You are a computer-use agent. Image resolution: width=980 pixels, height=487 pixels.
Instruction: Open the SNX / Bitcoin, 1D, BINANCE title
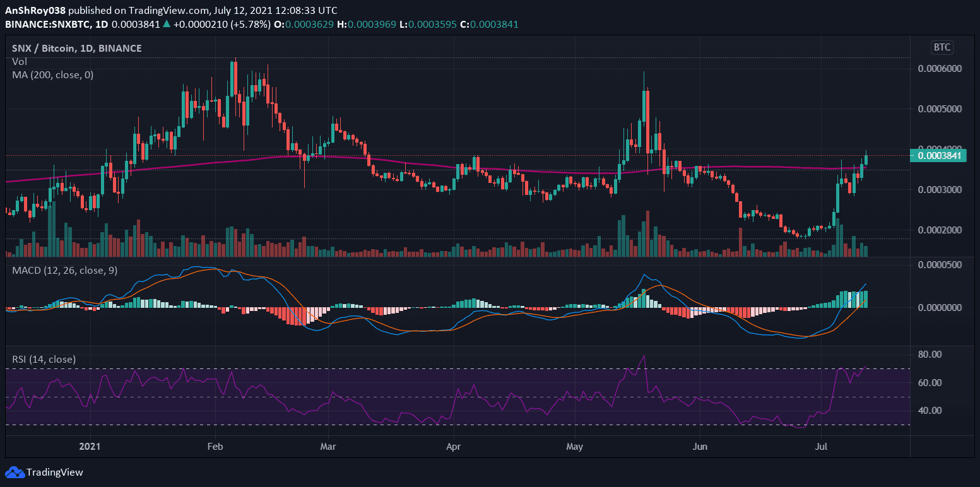pyautogui.click(x=77, y=49)
